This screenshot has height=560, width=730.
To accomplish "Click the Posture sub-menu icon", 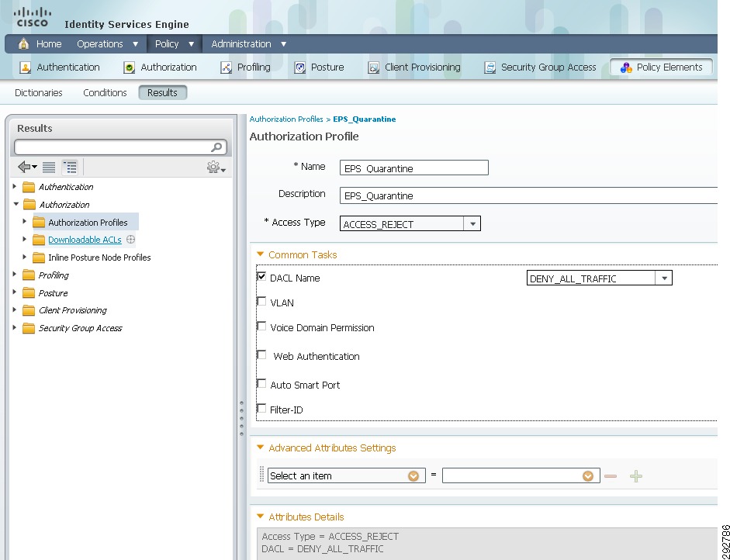I will click(299, 67).
